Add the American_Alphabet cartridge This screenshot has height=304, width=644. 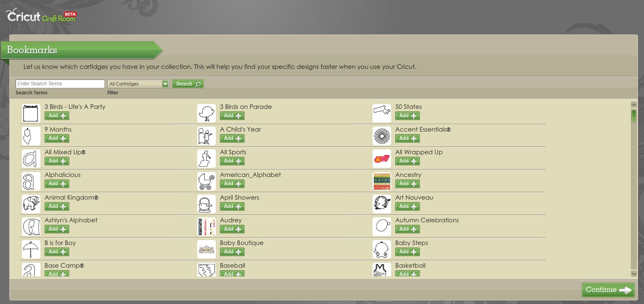click(232, 184)
